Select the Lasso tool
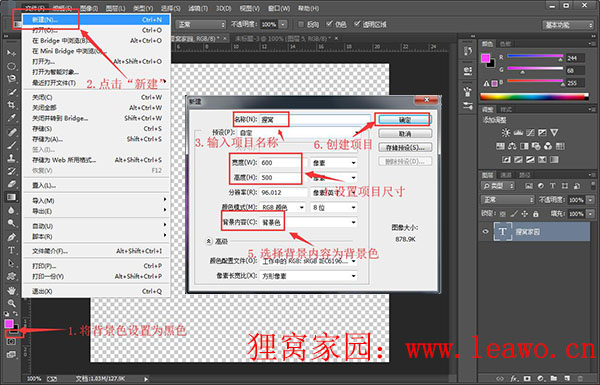This screenshot has width=600, height=385. pyautogui.click(x=11, y=78)
